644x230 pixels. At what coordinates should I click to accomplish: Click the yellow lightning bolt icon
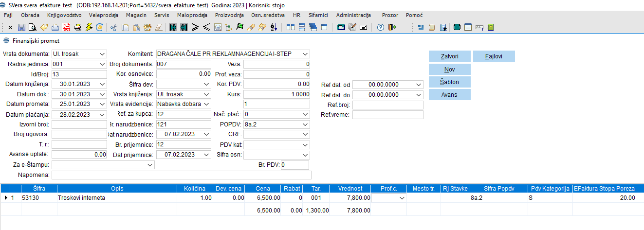point(89,27)
